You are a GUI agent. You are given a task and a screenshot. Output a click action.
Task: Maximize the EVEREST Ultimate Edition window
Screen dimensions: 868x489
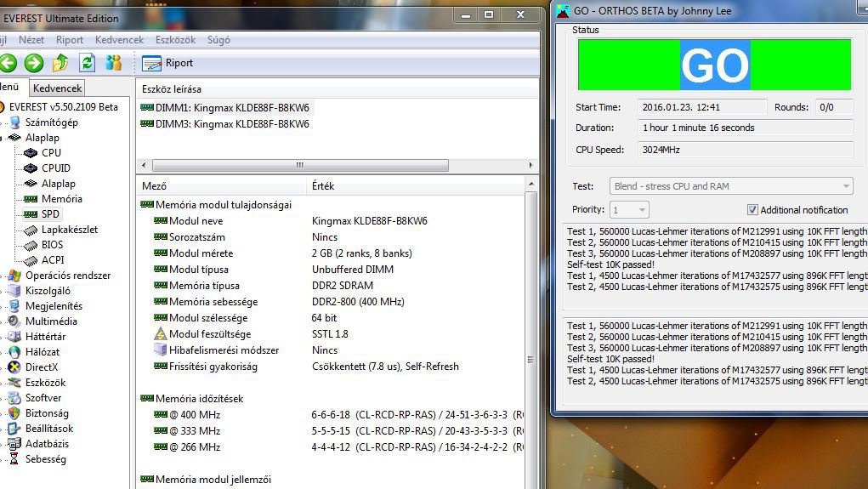(x=489, y=15)
